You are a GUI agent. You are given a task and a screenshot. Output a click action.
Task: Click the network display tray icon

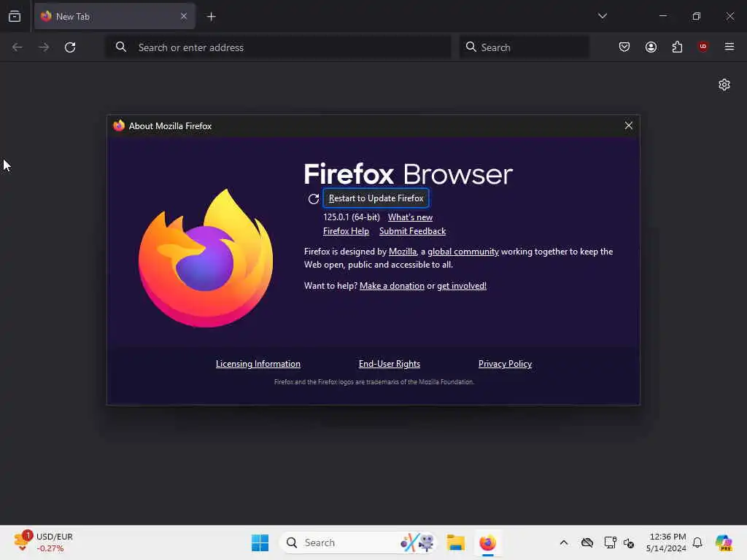pos(610,542)
